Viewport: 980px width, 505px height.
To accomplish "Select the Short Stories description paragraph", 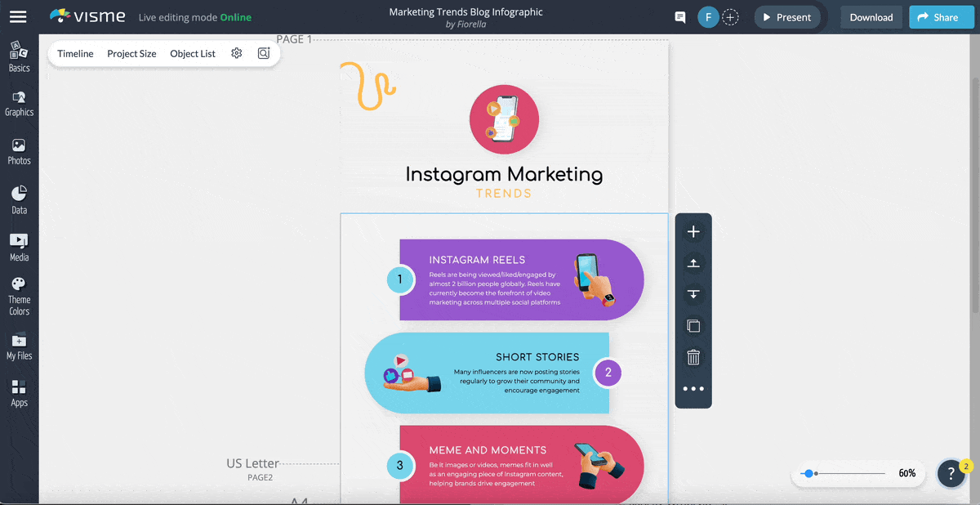I will tap(517, 382).
